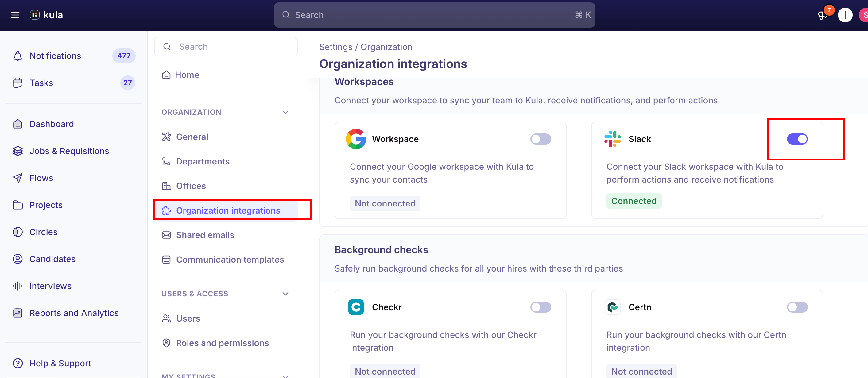The image size is (868, 378).
Task: Click the Kula logo icon
Action: (35, 15)
